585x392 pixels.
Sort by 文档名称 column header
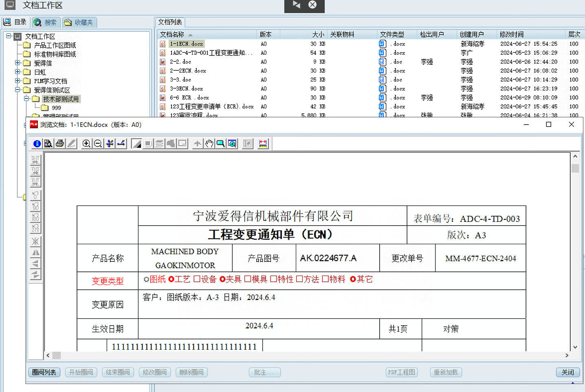click(207, 34)
